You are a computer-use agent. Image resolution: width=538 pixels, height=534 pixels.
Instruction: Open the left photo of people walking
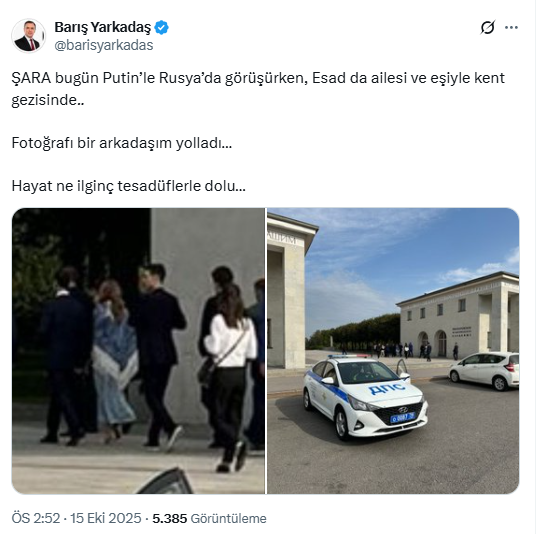[139, 351]
